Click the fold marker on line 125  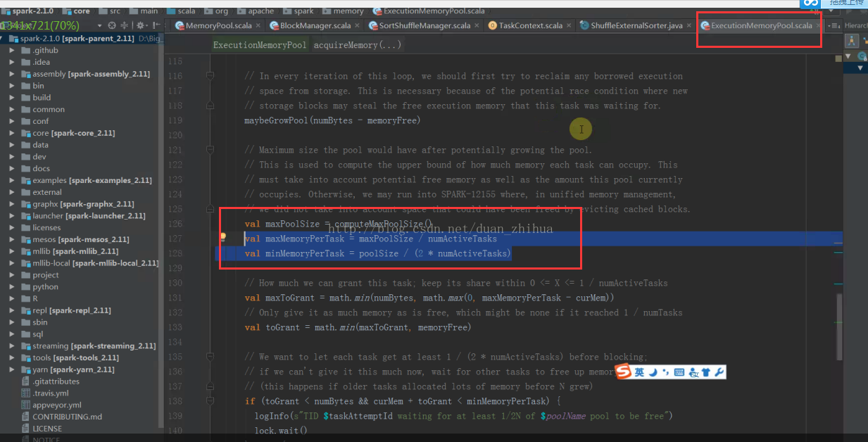click(210, 209)
